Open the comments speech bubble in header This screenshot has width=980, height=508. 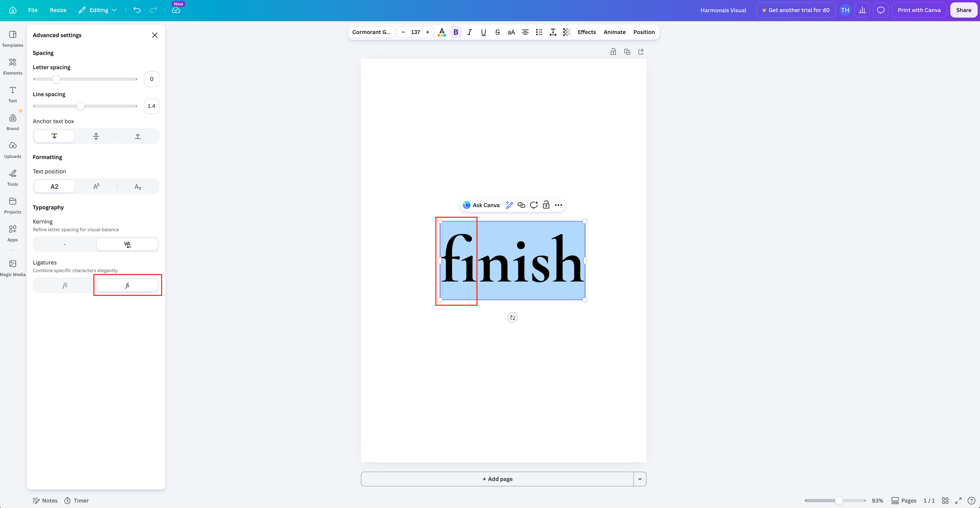click(x=880, y=10)
